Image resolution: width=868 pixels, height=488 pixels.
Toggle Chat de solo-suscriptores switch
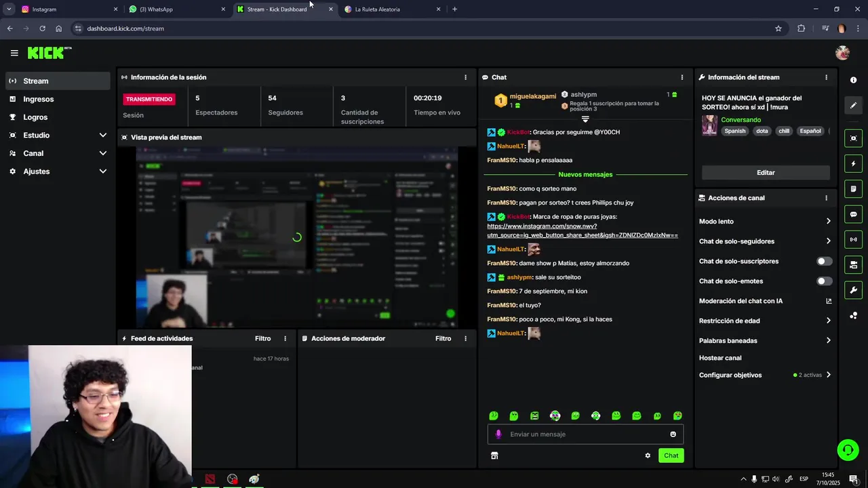824,261
